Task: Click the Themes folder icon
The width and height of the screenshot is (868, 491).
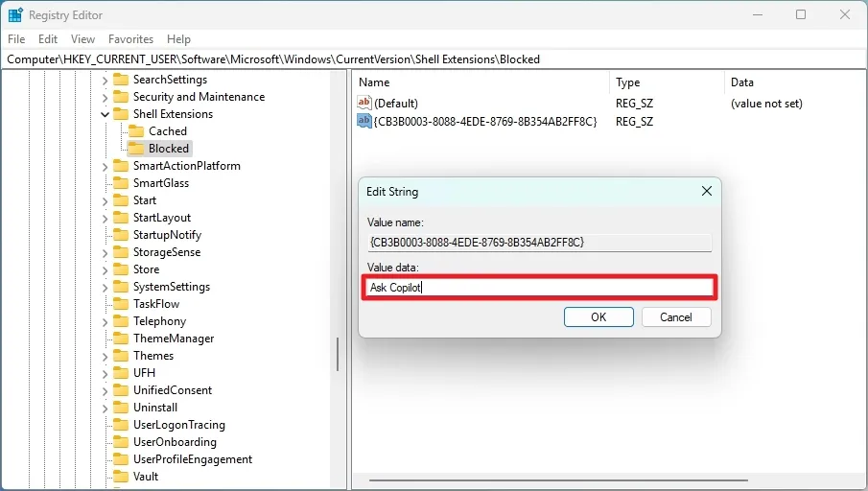Action: tap(121, 356)
